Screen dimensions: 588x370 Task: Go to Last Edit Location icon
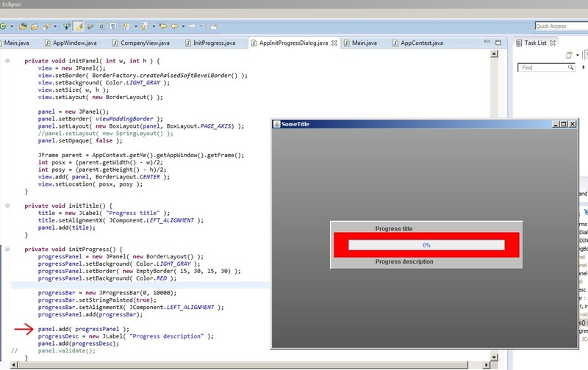point(162,26)
